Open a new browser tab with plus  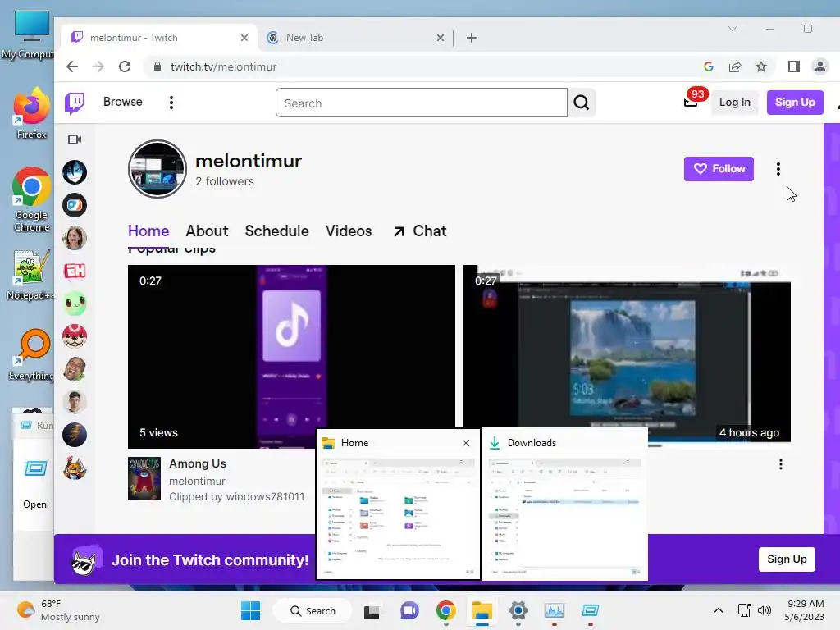pyautogui.click(x=472, y=38)
